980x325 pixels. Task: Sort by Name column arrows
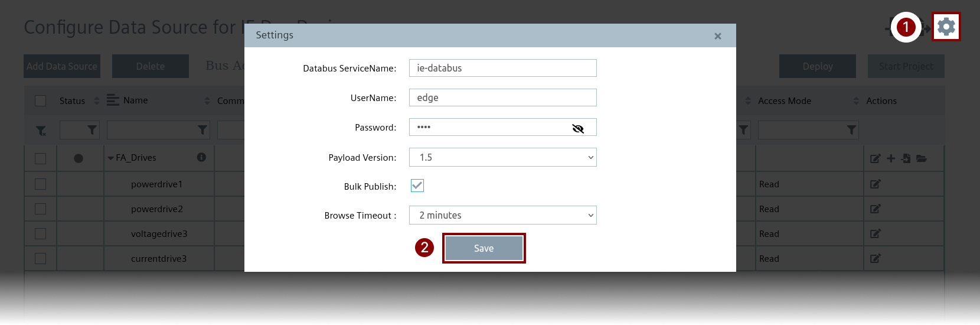[207, 101]
